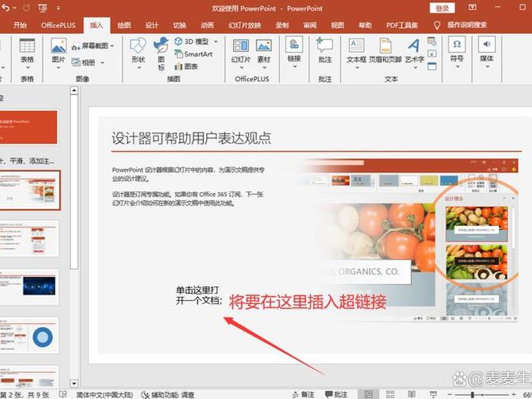Screen dimensions: 532x399
Task: Start slideshow view from status bar
Action: tap(434, 394)
